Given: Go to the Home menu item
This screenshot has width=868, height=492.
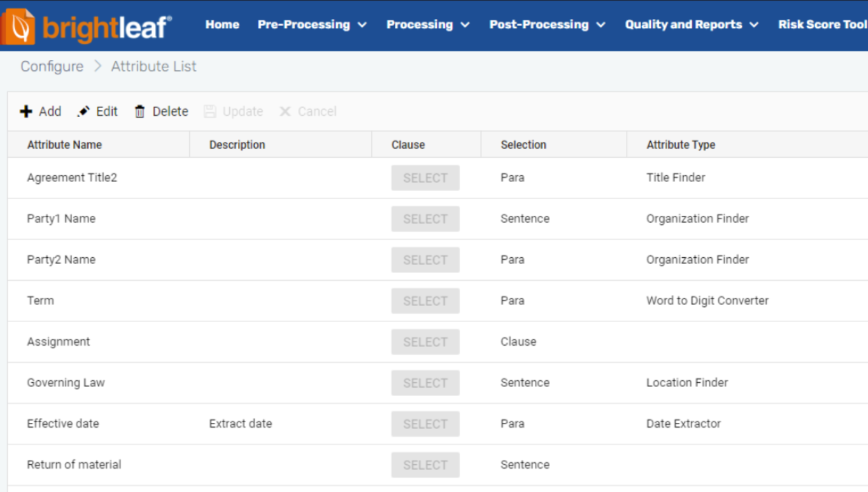Looking at the screenshot, I should point(222,24).
